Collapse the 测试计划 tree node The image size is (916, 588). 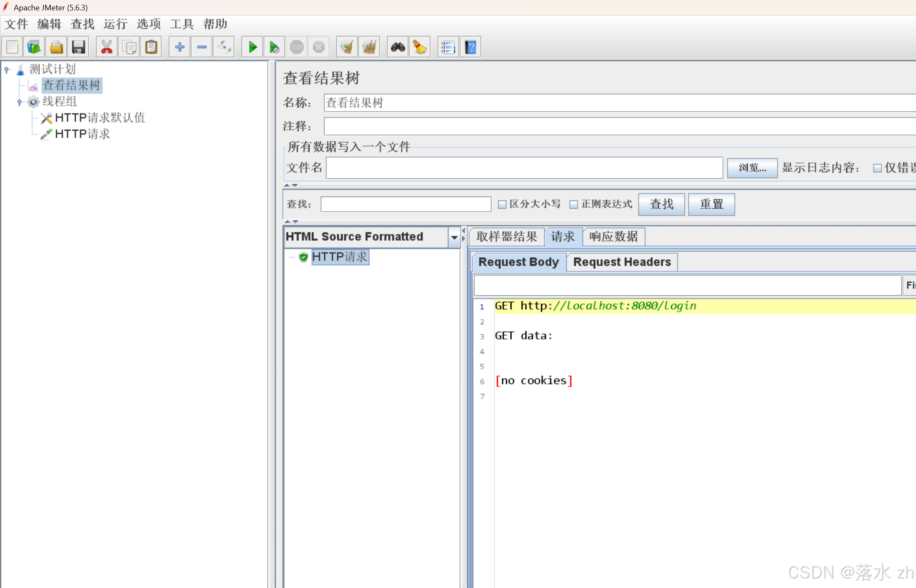click(7, 69)
